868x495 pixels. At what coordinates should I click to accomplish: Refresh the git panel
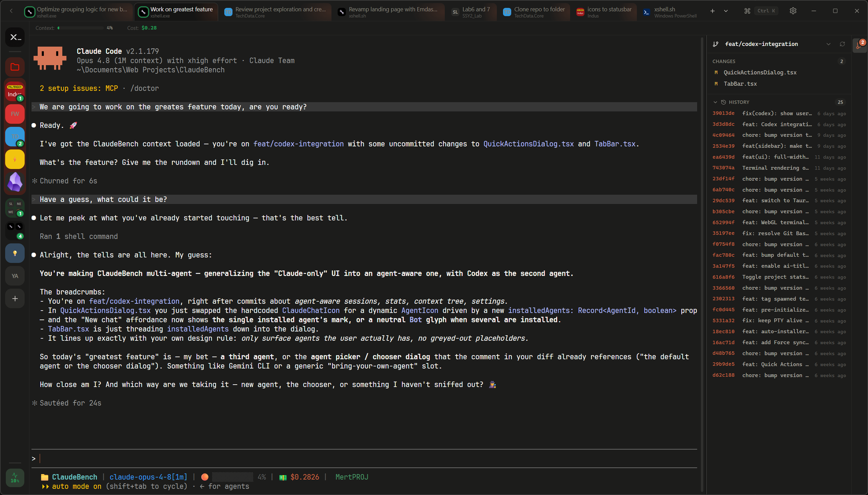point(842,44)
